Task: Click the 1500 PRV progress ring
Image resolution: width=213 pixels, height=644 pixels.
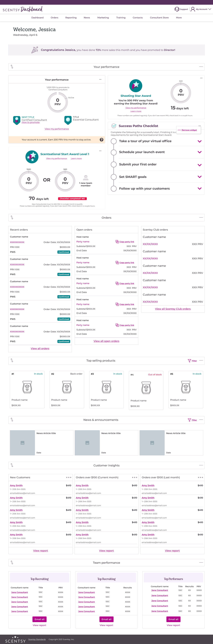Action: [x=29, y=181]
